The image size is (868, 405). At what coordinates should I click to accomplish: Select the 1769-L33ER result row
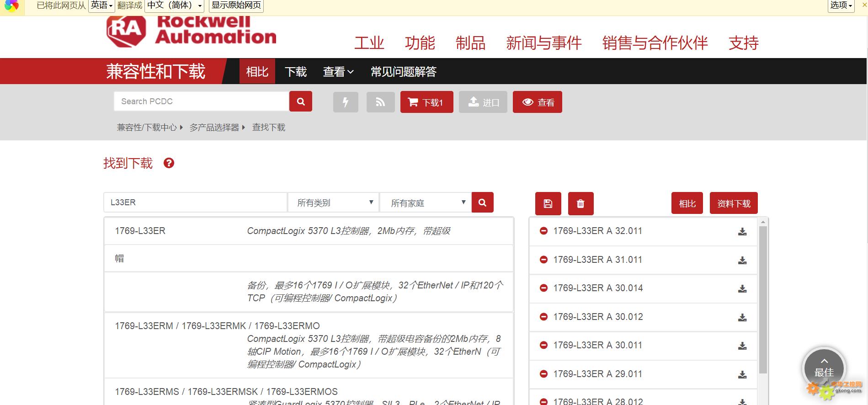pyautogui.click(x=309, y=231)
